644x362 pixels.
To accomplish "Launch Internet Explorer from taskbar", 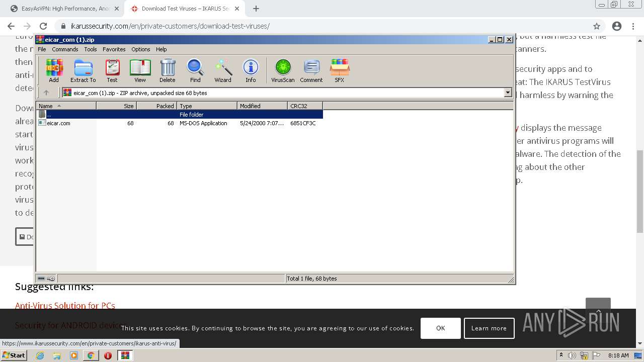I will [x=40, y=355].
